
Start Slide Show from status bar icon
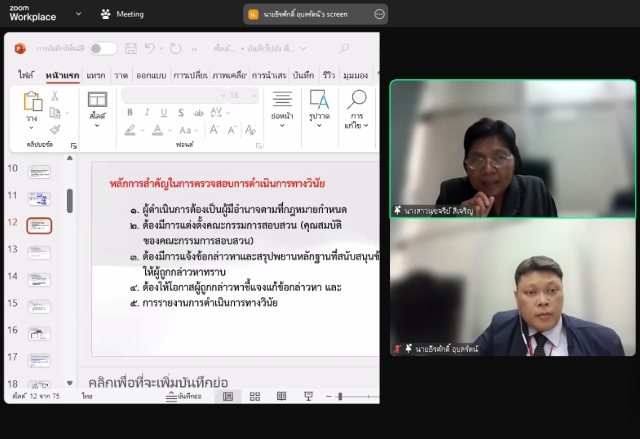(309, 396)
